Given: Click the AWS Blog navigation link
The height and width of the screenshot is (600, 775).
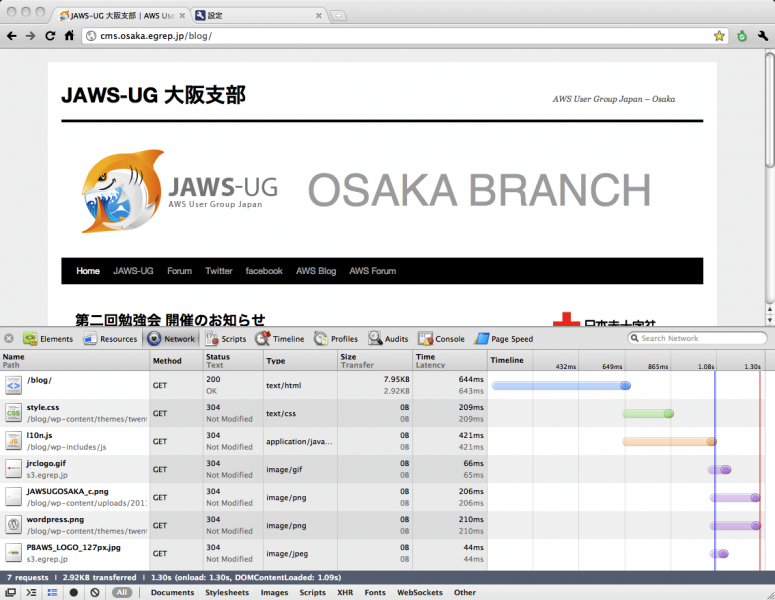Looking at the screenshot, I should click(x=316, y=271).
